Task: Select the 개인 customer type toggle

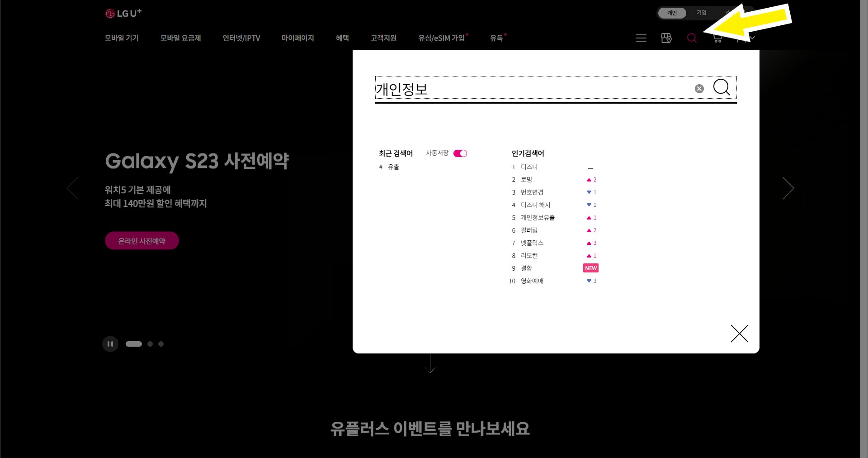Action: point(672,13)
